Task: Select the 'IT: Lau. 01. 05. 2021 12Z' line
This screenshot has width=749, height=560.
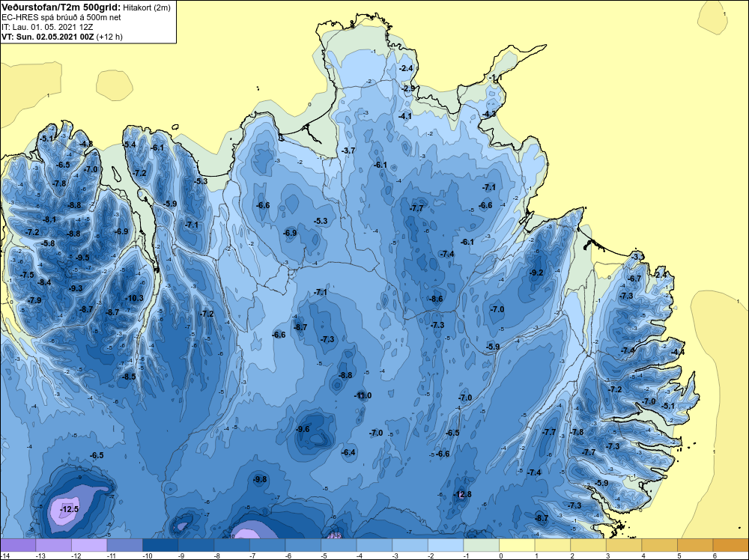Action: click(x=47, y=27)
